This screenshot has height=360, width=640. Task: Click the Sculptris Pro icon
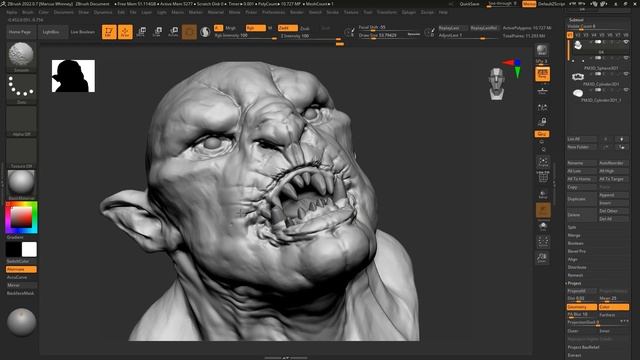click(x=205, y=32)
